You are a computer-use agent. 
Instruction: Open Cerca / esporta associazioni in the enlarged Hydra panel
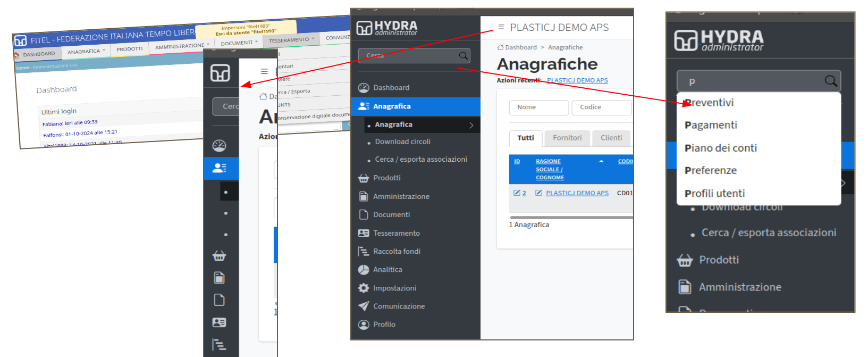(x=769, y=233)
